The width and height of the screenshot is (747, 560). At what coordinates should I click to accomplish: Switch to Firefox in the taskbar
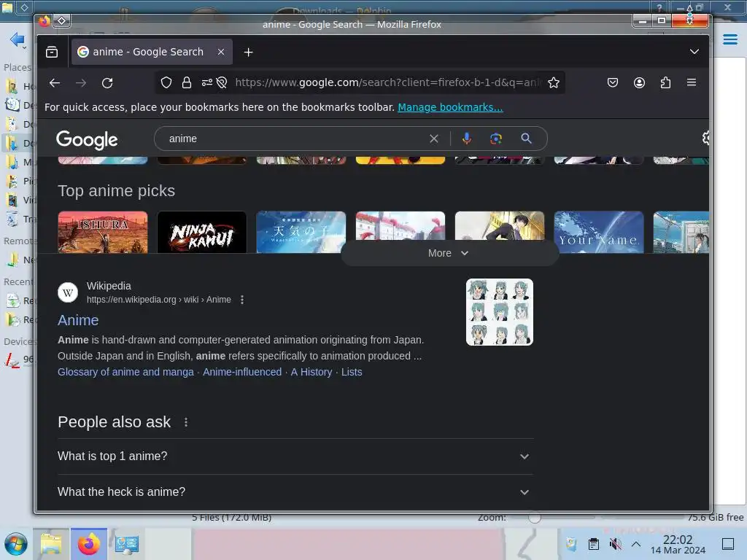[89, 544]
